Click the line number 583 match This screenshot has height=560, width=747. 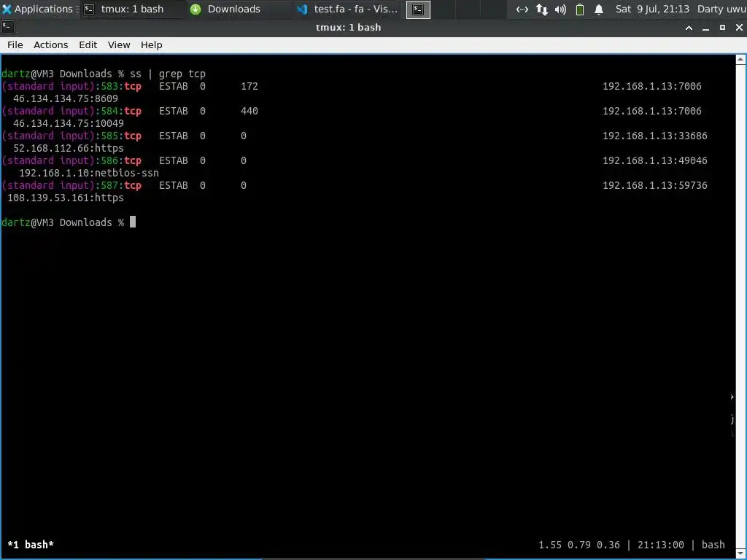[109, 86]
